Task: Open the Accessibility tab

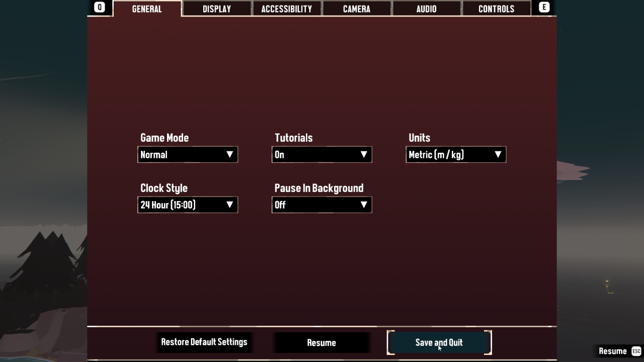Action: 287,9
